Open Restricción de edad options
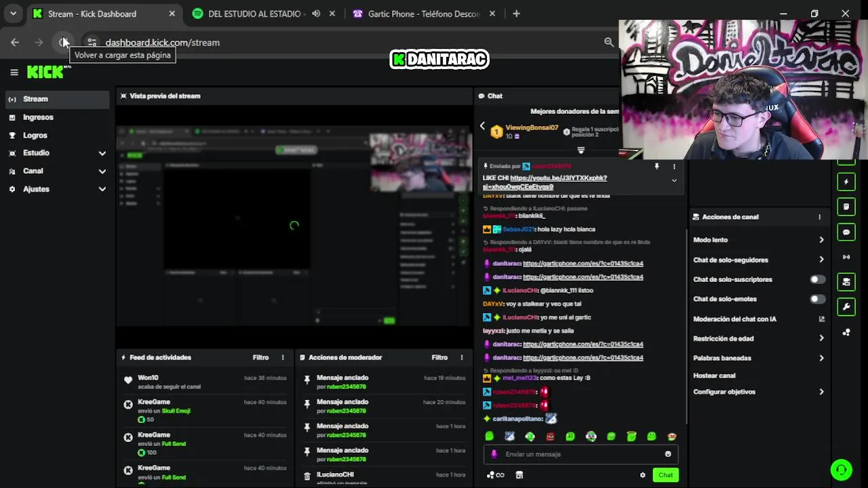The height and width of the screenshot is (488, 868). [758, 338]
